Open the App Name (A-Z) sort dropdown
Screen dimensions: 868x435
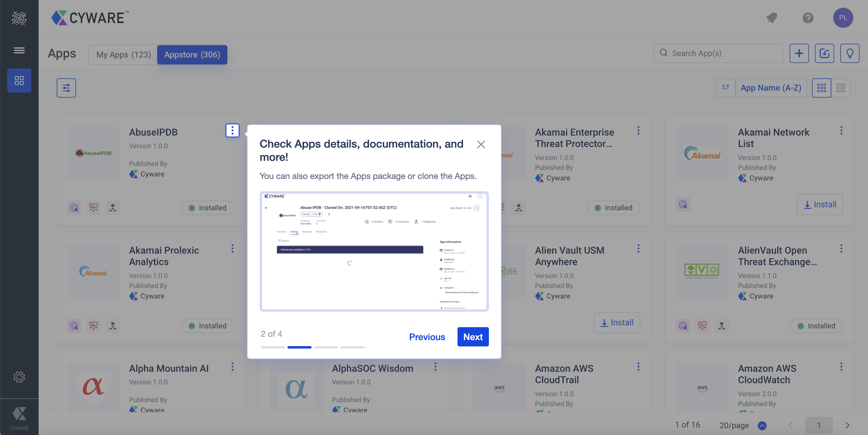coord(771,88)
